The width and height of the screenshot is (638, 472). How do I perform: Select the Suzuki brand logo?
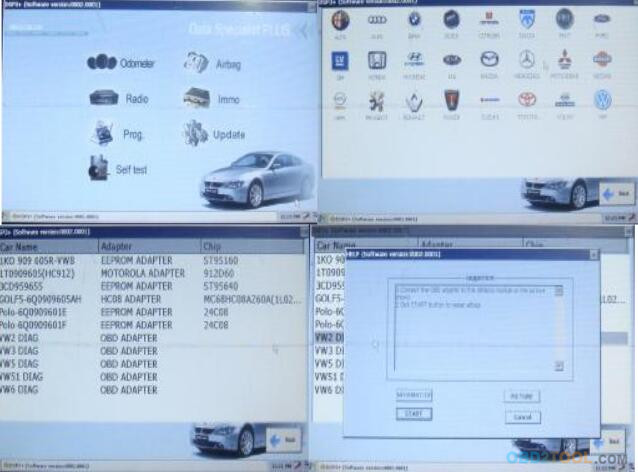489,100
